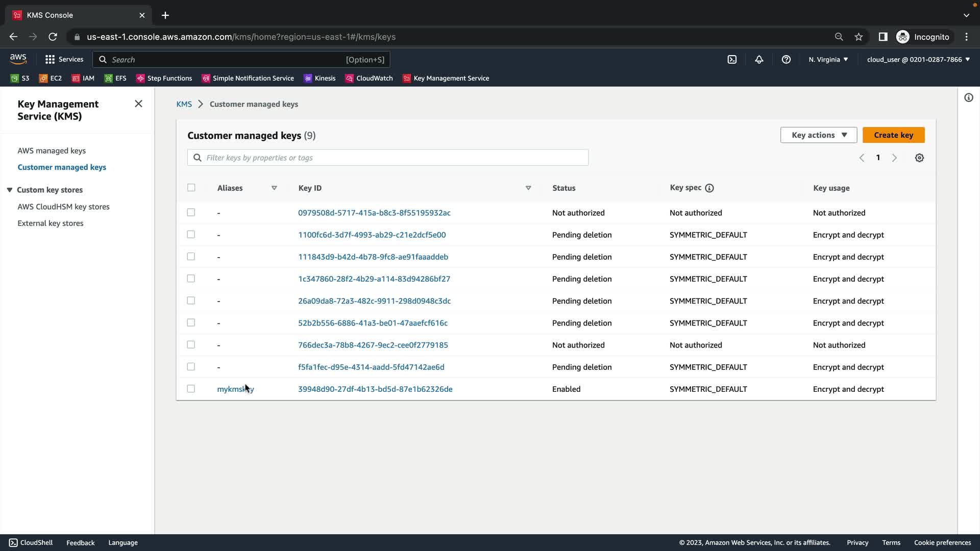Check the select-all keys header checkbox
Screen dimensions: 980x551
(x=191, y=188)
